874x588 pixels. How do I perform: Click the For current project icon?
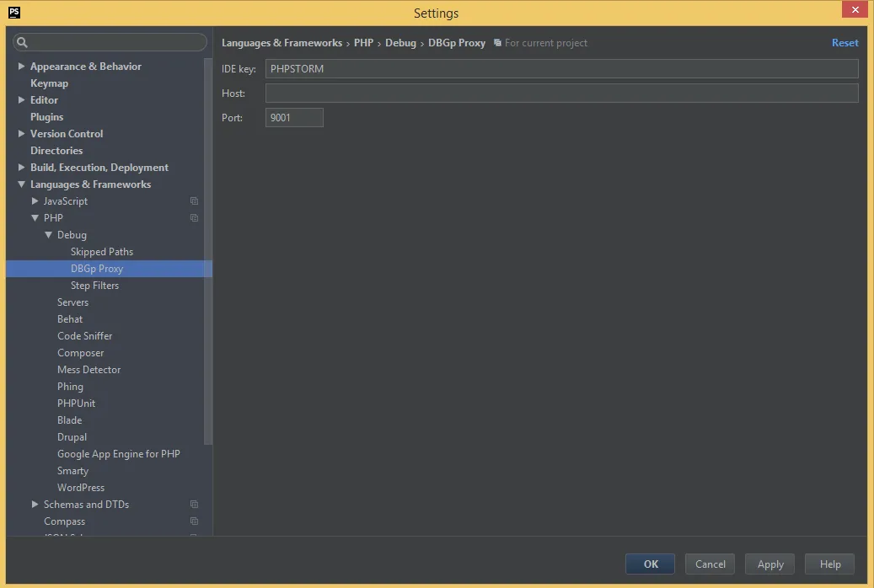click(x=498, y=43)
